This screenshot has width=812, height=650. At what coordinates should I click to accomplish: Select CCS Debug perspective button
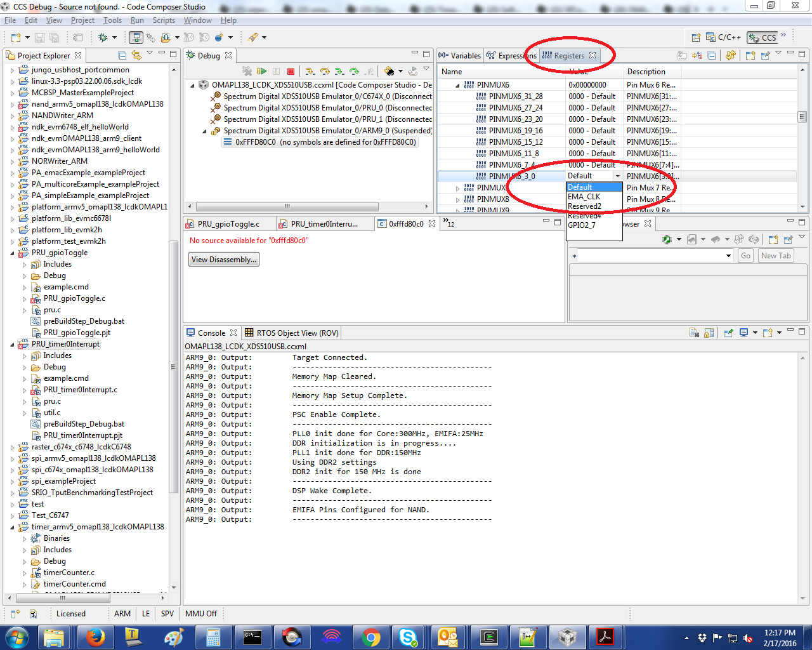tap(762, 37)
